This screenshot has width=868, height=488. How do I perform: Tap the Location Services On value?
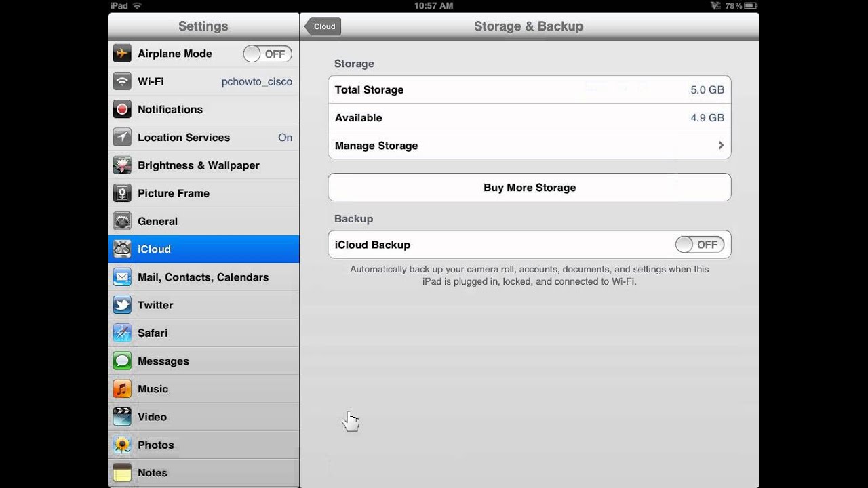[x=285, y=138]
